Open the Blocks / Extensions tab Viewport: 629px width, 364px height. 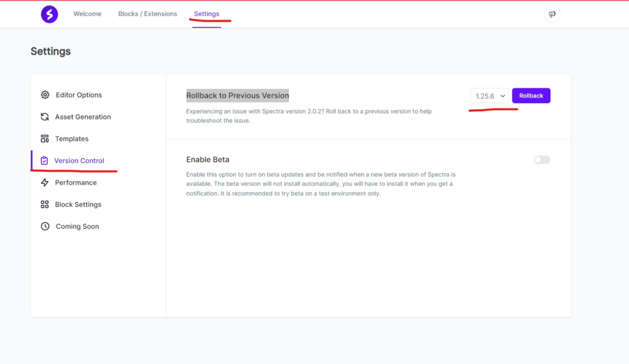tap(147, 14)
